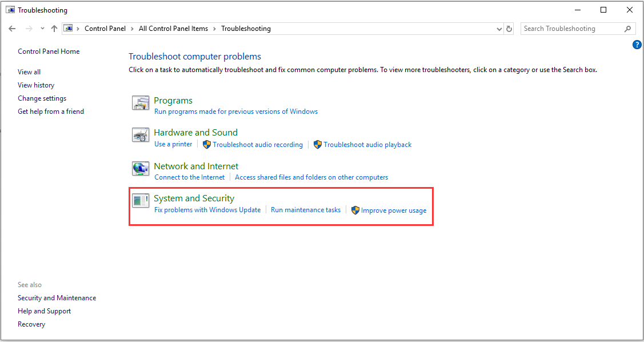Open Control Panel Home

coord(49,51)
